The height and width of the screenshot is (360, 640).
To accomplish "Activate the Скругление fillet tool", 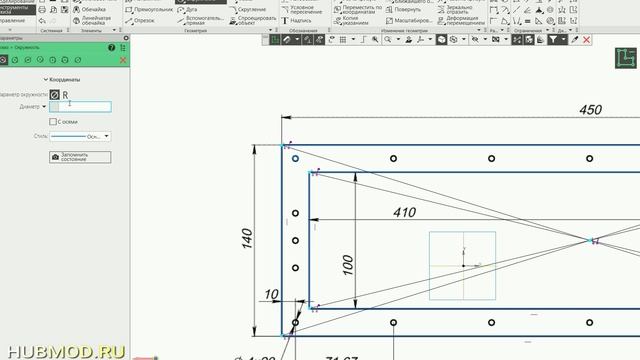I will tap(247, 9).
